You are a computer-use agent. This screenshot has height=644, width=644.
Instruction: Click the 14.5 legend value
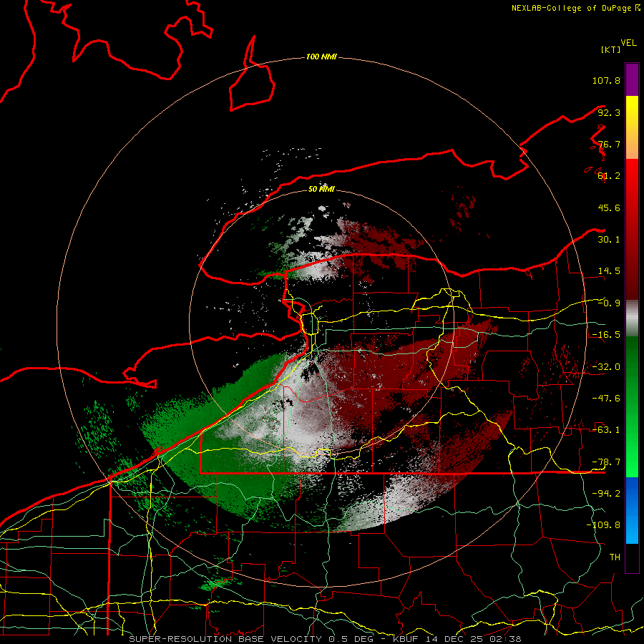[x=609, y=271]
